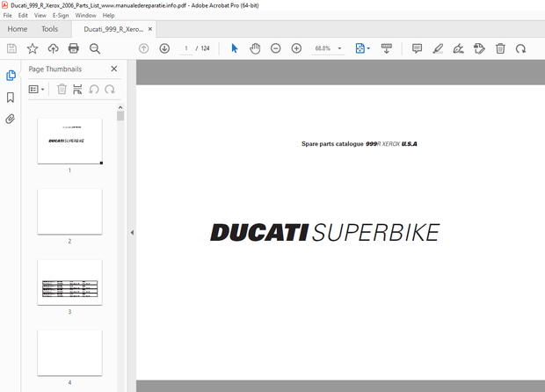Click the thumbnails panel scrollbar thumb
This screenshot has height=392, width=545.
[120, 116]
